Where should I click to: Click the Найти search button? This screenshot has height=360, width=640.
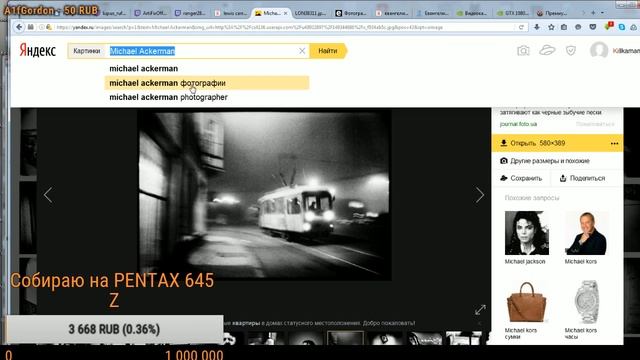pyautogui.click(x=328, y=51)
